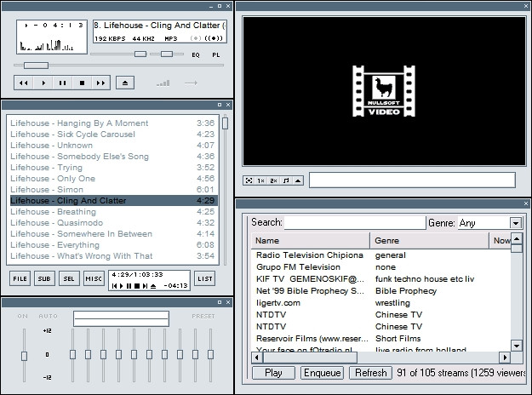Image resolution: width=532 pixels, height=395 pixels.
Task: Select the 'Radio Television Chipiona' stream
Action: (x=380, y=255)
